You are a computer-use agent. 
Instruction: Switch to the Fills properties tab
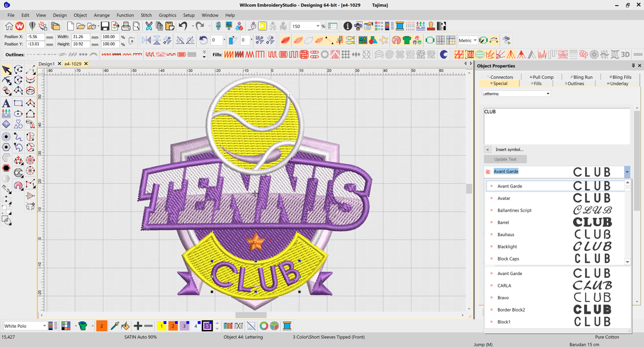coord(537,84)
